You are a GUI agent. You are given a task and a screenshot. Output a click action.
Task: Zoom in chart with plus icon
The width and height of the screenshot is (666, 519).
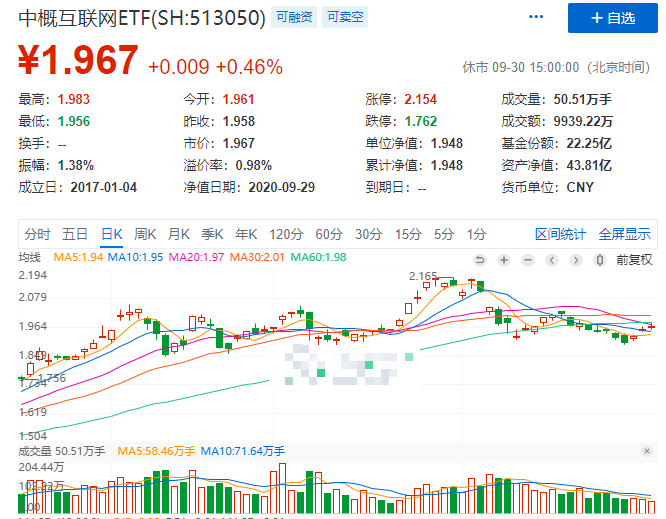click(504, 260)
